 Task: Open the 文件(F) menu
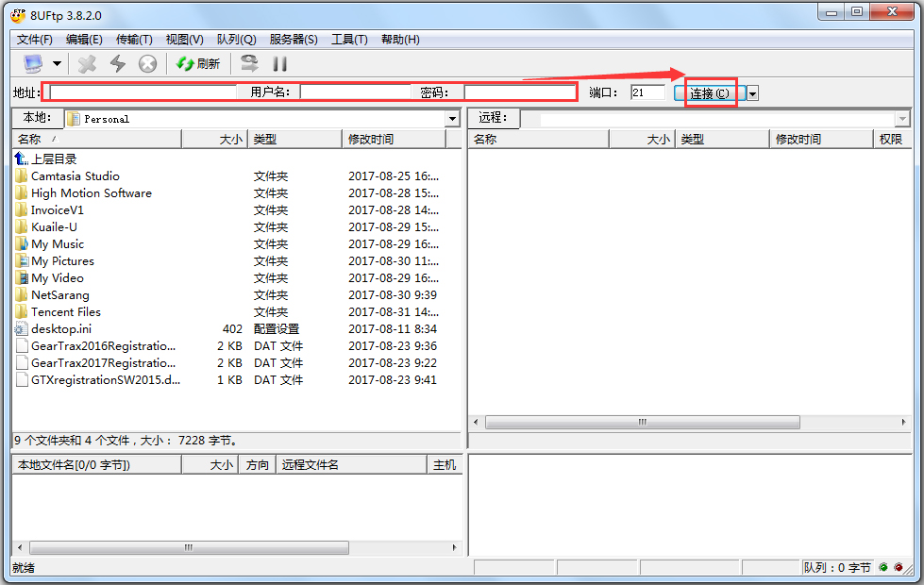[35, 40]
